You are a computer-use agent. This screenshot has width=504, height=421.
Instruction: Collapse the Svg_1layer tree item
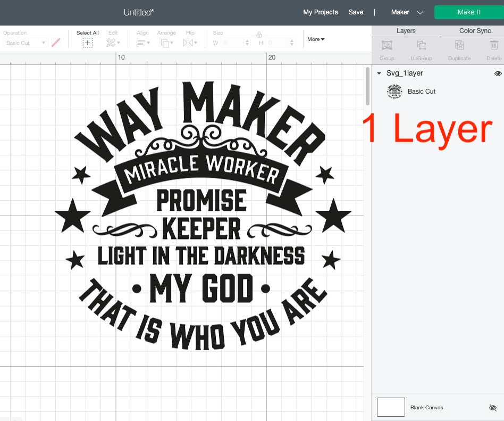(379, 73)
